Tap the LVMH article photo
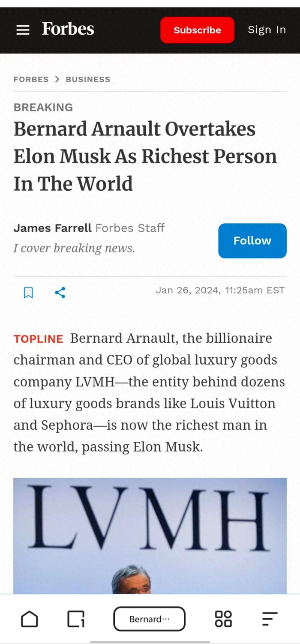The image size is (300, 644). tap(150, 536)
